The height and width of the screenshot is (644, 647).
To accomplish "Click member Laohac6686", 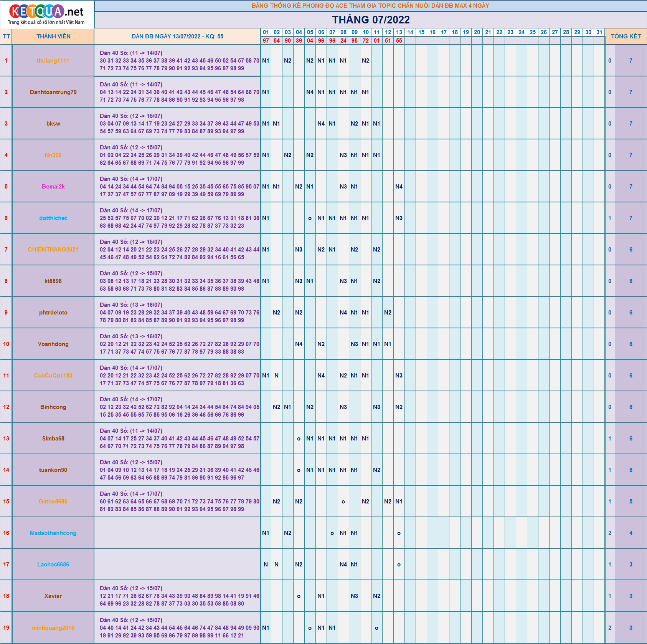I will 53,565.
